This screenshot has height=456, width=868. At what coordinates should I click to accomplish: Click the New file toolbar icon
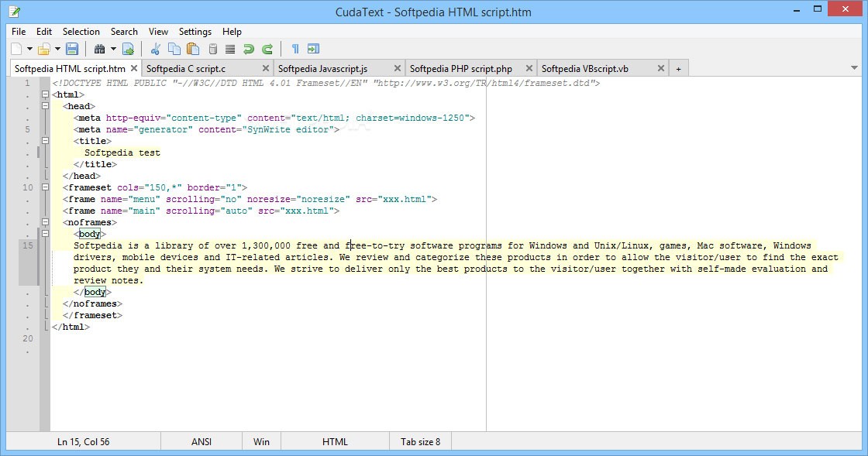tap(17, 50)
